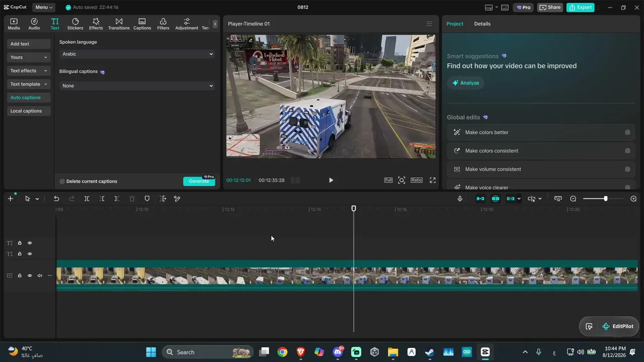The image size is (644, 362).
Task: Open the CapCut Menu dropdown
Action: pyautogui.click(x=44, y=8)
